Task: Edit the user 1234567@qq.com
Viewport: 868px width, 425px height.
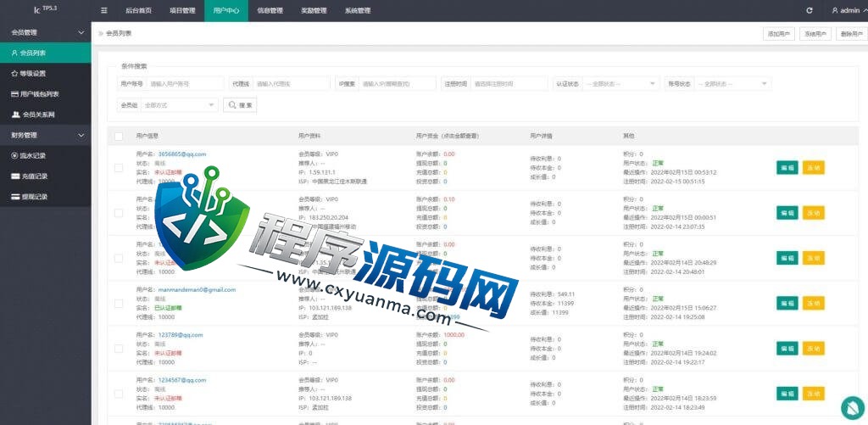Action: [787, 394]
